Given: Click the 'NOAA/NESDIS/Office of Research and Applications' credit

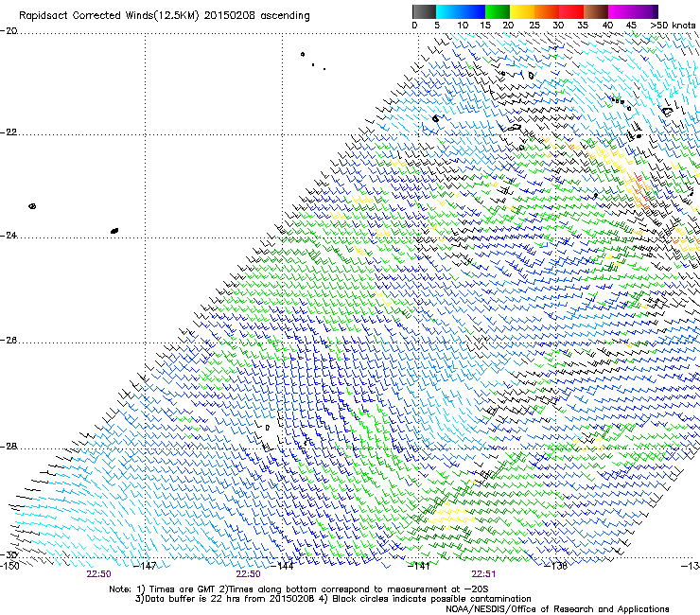Looking at the screenshot, I should (557, 609).
